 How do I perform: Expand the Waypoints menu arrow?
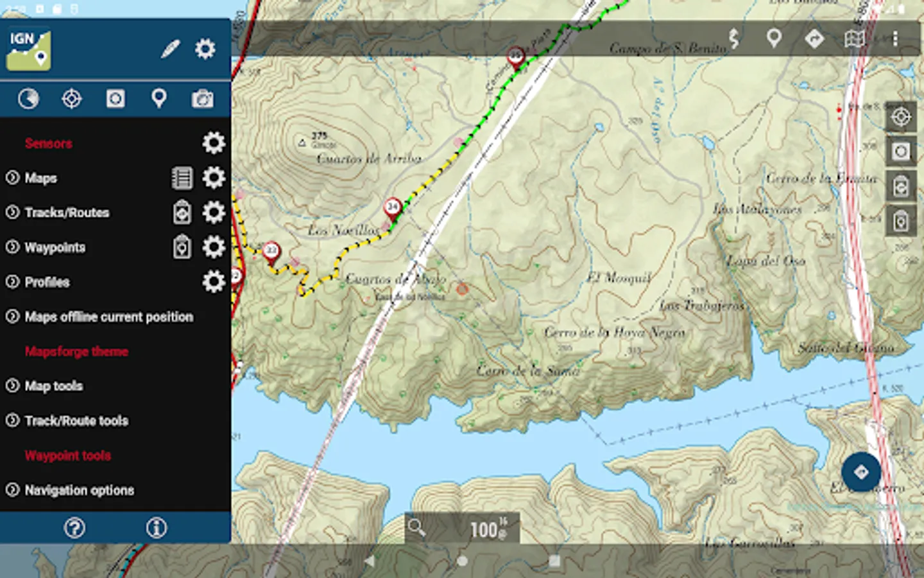pyautogui.click(x=12, y=247)
